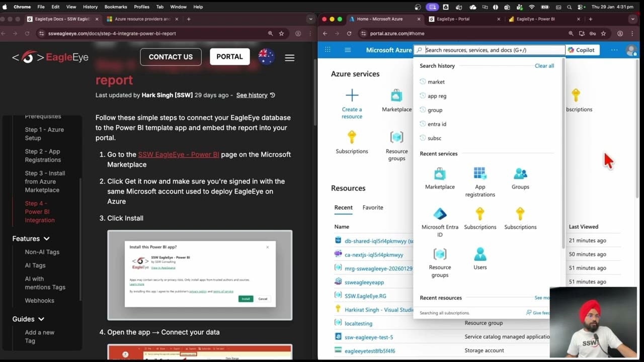
Task: Open the Bookmarks menu in menu bar
Action: click(116, 7)
